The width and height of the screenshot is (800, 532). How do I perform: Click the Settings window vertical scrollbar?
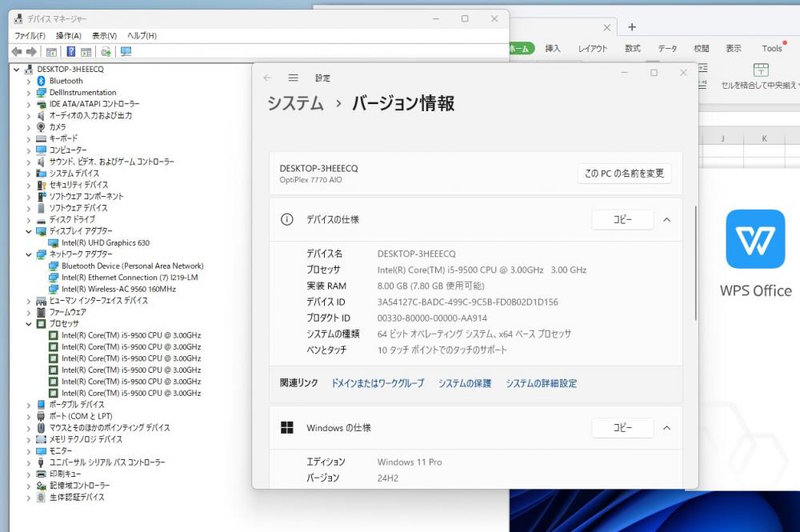[x=695, y=263]
